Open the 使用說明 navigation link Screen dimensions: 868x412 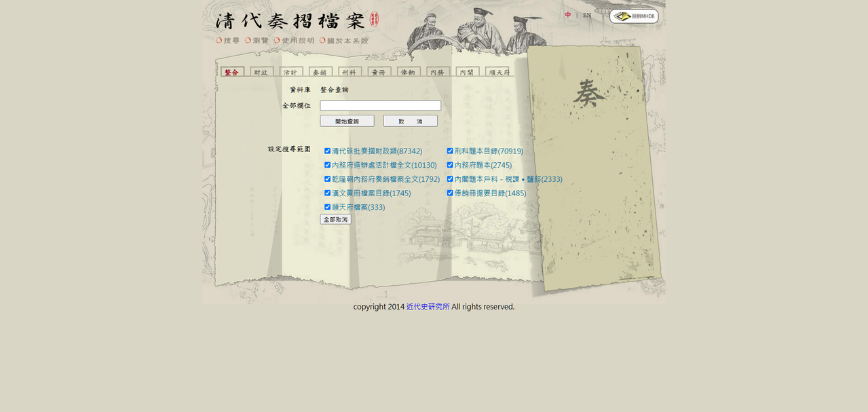click(x=294, y=41)
